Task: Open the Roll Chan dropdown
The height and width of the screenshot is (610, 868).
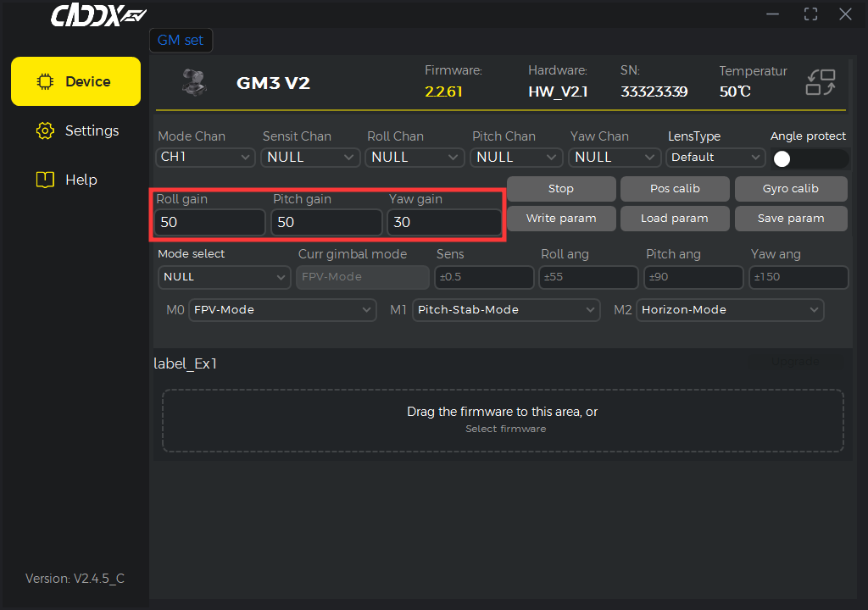Action: [415, 158]
